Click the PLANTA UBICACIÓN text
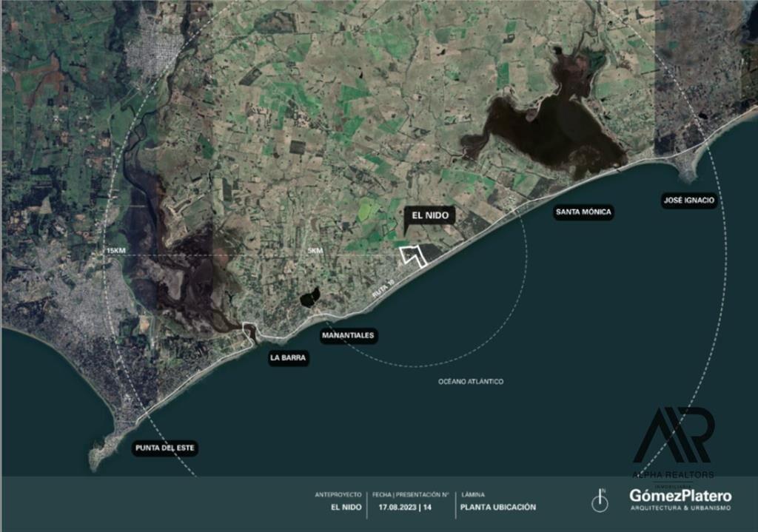 coord(498,508)
